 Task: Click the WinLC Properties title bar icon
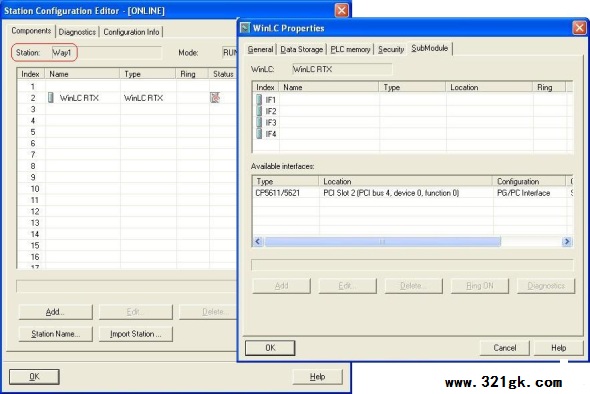pyautogui.click(x=245, y=28)
